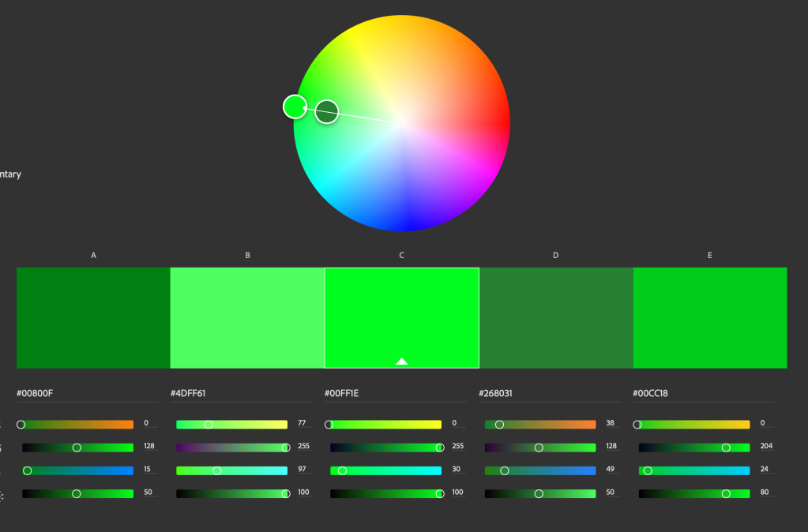
Task: Click the white center of the color wheel
Action: [x=402, y=123]
